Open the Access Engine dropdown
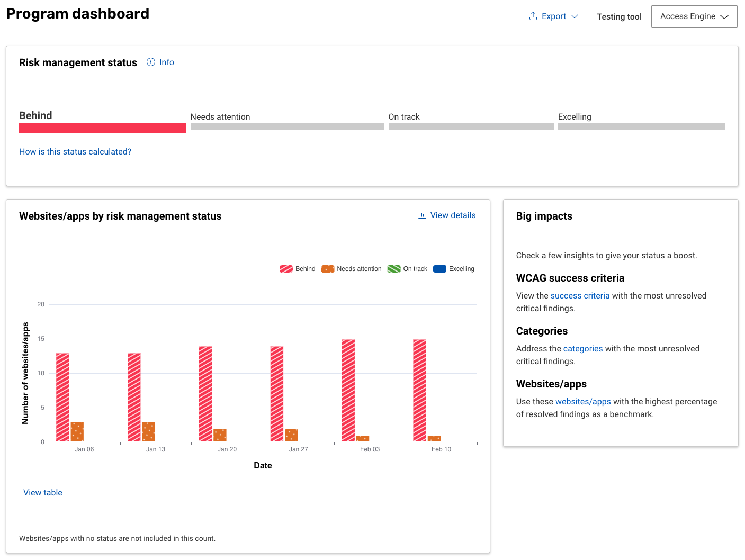This screenshot has height=560, width=745. click(x=694, y=16)
